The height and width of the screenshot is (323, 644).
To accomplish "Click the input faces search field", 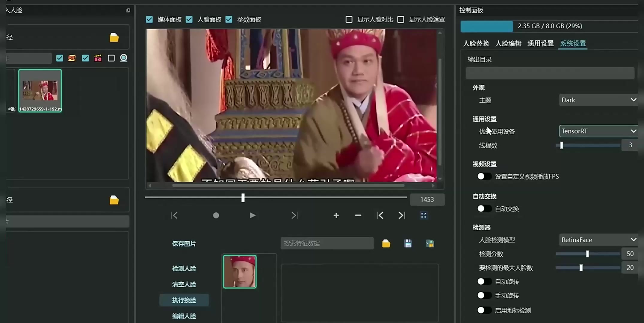I will [x=67, y=222].
